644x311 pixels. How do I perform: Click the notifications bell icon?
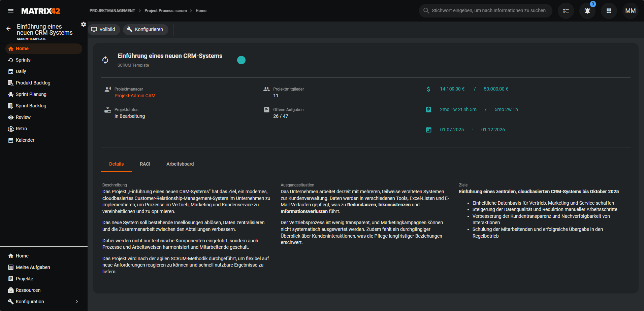587,11
